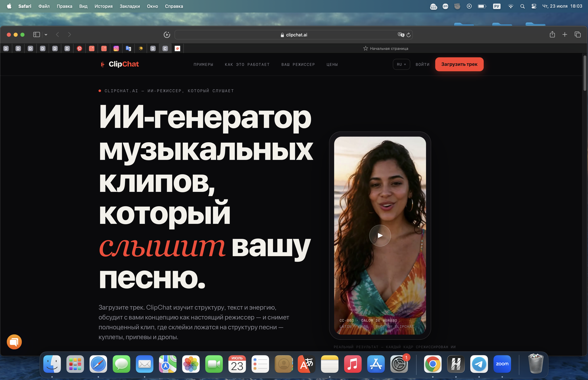Show the tab overview
Viewport: 588px width, 380px height.
pos(578,35)
